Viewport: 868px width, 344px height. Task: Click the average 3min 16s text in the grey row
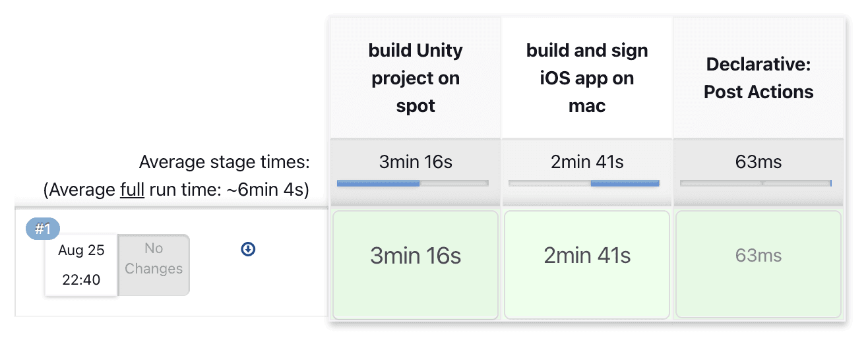pos(416,162)
